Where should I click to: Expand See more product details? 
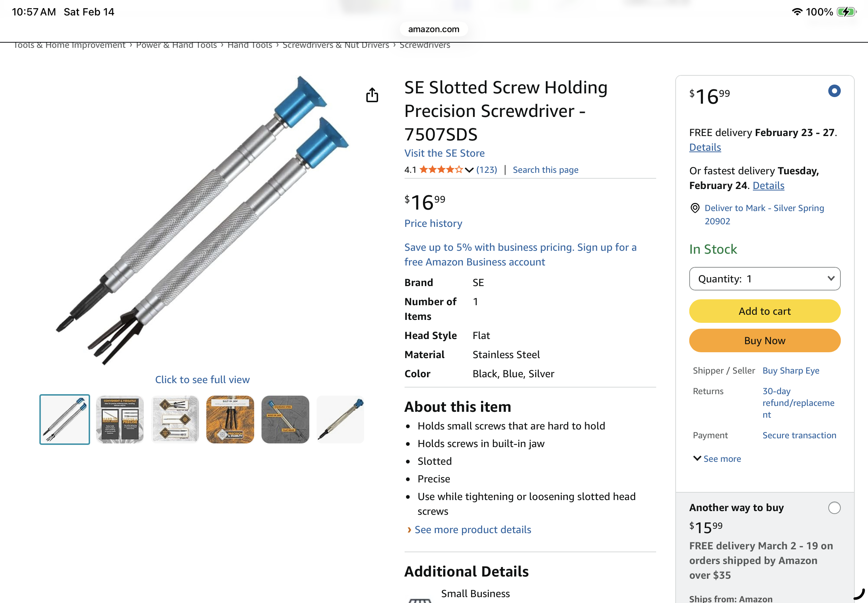(472, 530)
